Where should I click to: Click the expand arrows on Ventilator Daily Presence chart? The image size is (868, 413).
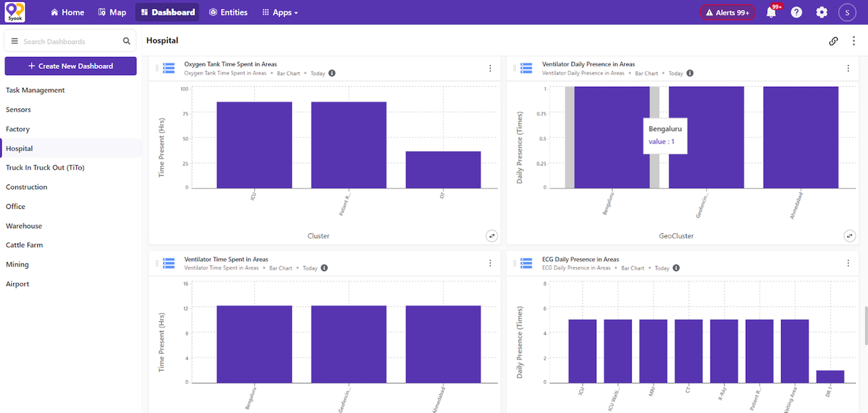coord(849,236)
